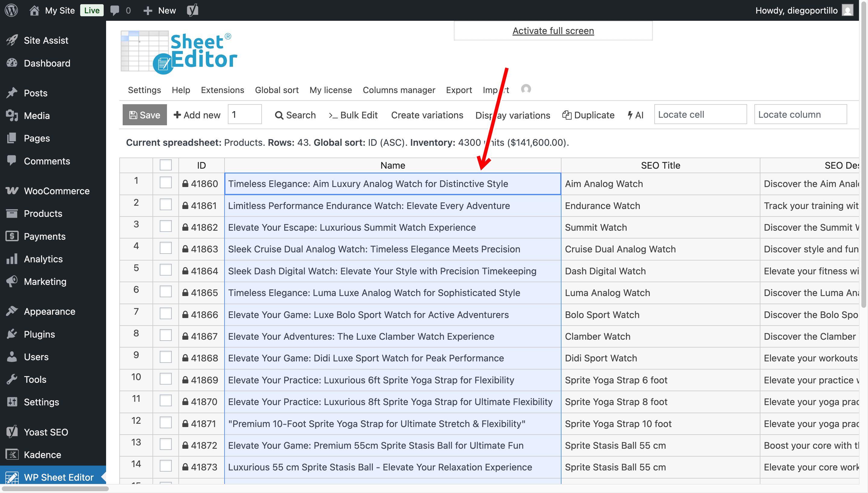Open the Yoast icon in the admin bar
Image resolution: width=868 pixels, height=493 pixels.
click(193, 10)
